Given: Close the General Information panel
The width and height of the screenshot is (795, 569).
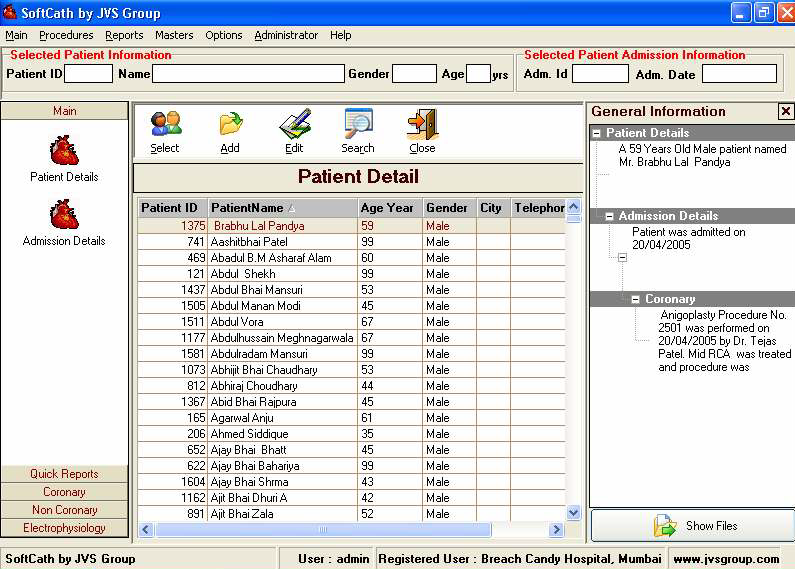Looking at the screenshot, I should pos(785,111).
